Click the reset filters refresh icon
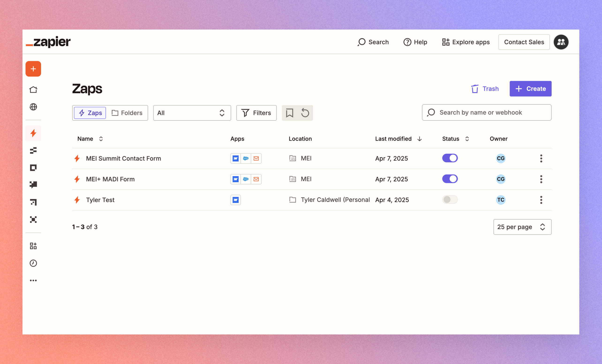This screenshot has height=364, width=602. (305, 113)
